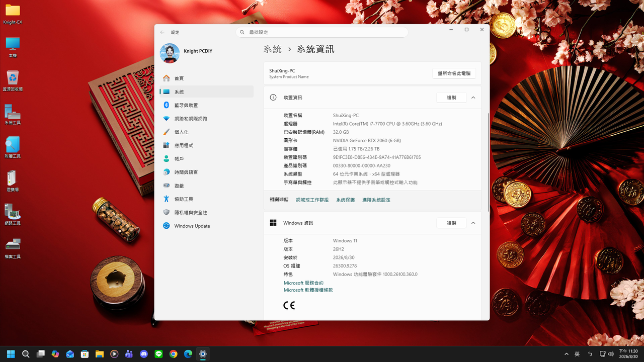Viewport: 644px width, 362px height.
Task: Open the network status tray icon
Action: (602, 354)
